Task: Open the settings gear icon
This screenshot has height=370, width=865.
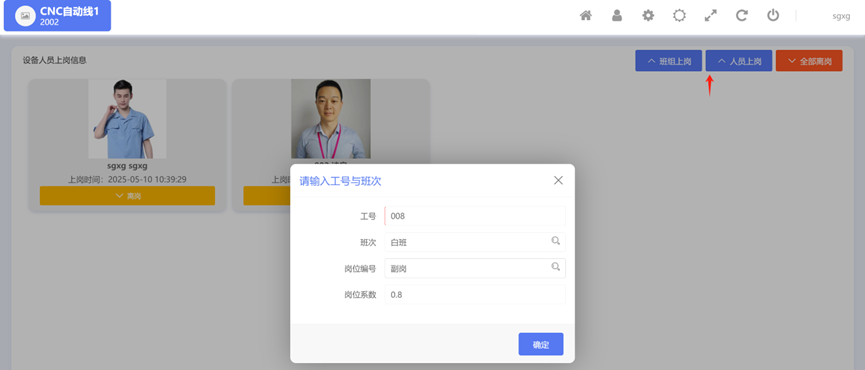Action: tap(648, 15)
